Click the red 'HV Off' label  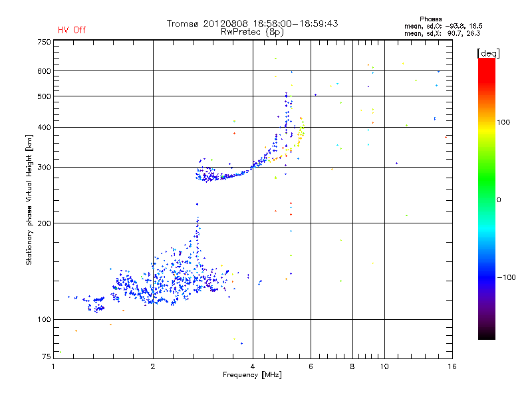pyautogui.click(x=72, y=30)
